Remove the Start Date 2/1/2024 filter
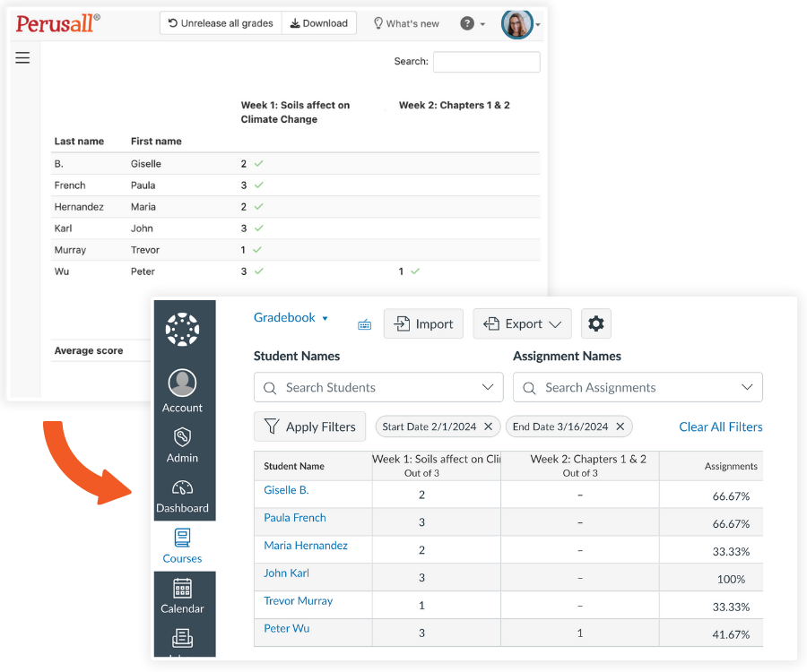807x672 pixels. [x=488, y=426]
